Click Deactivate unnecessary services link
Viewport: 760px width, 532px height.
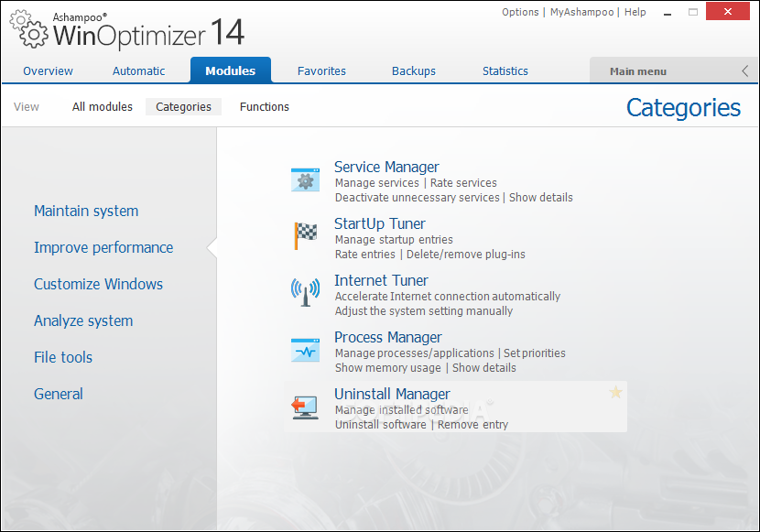pyautogui.click(x=417, y=197)
